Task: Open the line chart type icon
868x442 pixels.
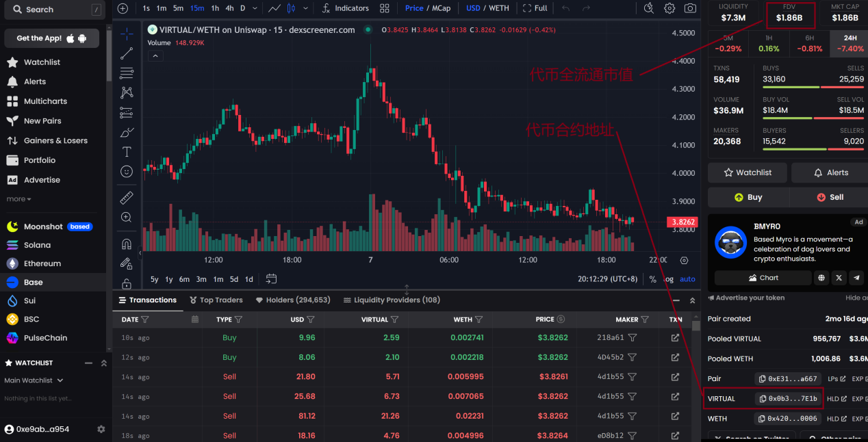Action: pyautogui.click(x=275, y=8)
